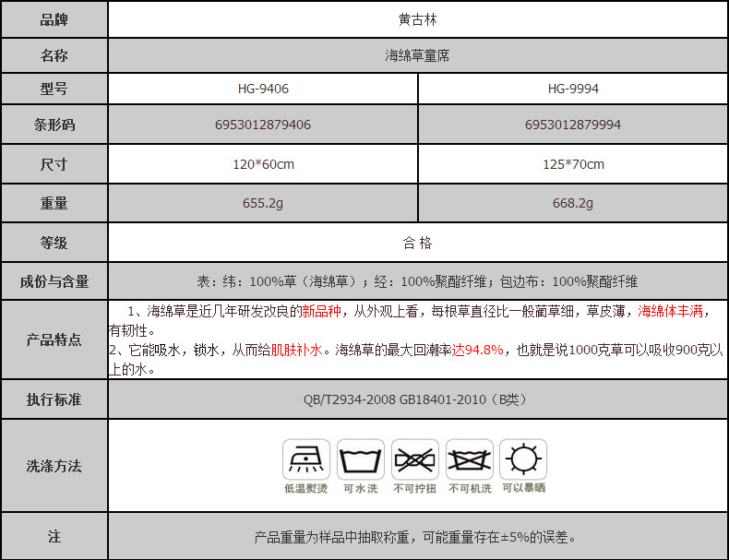Click the weight value 668.2g

coord(573,203)
